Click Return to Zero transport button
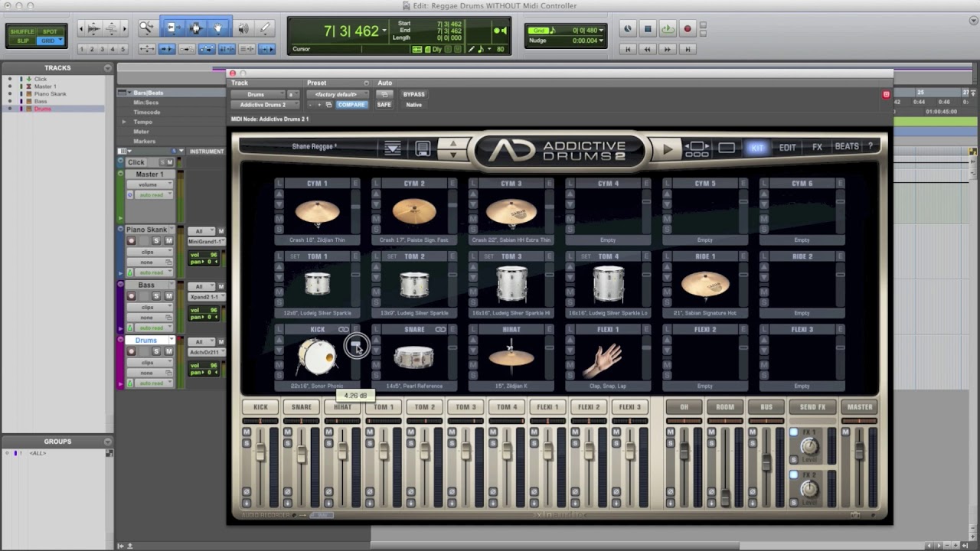The height and width of the screenshot is (551, 980). tap(628, 49)
